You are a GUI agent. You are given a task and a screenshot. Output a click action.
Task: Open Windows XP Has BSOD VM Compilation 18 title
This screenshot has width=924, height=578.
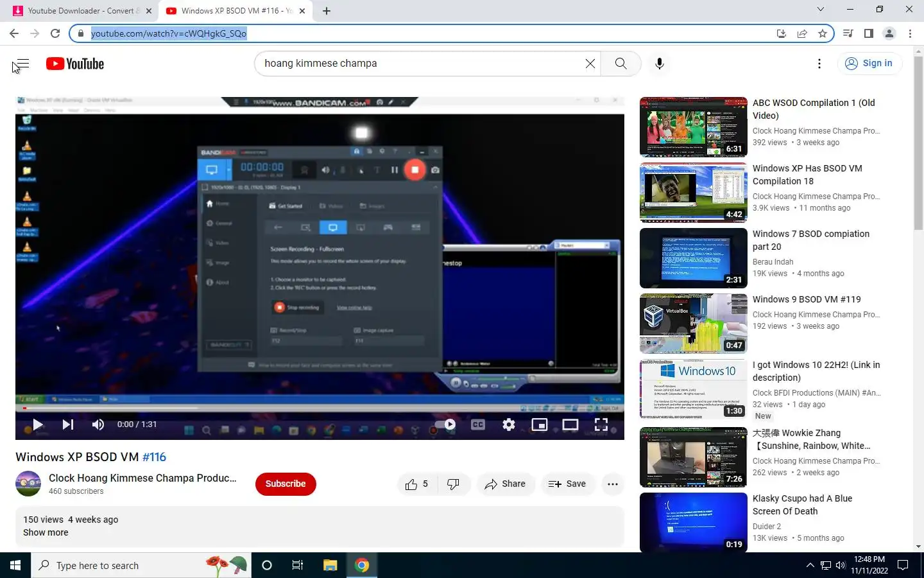pos(807,175)
